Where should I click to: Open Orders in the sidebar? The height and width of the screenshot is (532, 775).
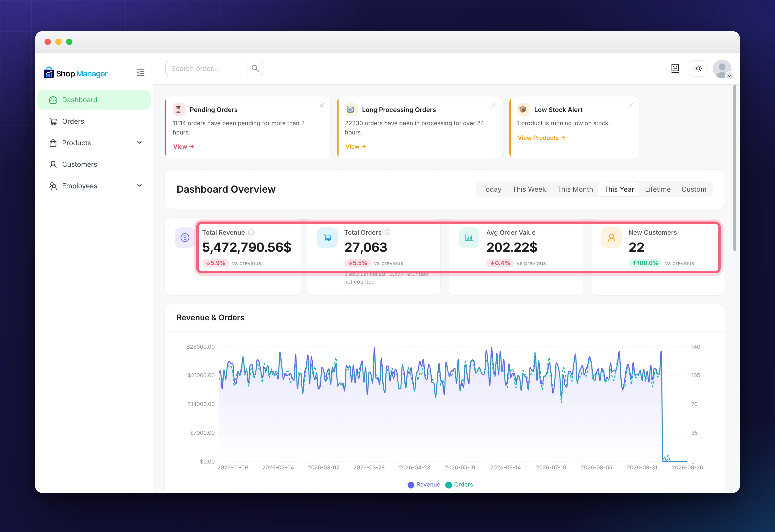point(94,121)
